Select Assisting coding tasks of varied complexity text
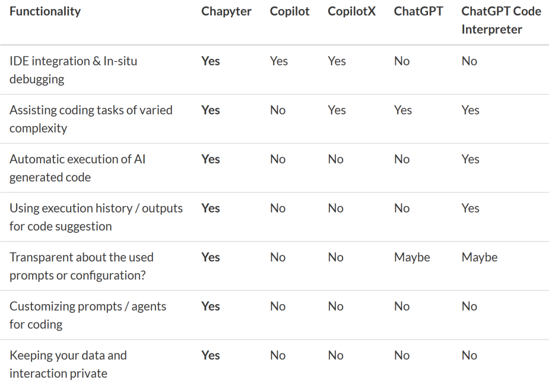 [x=91, y=119]
